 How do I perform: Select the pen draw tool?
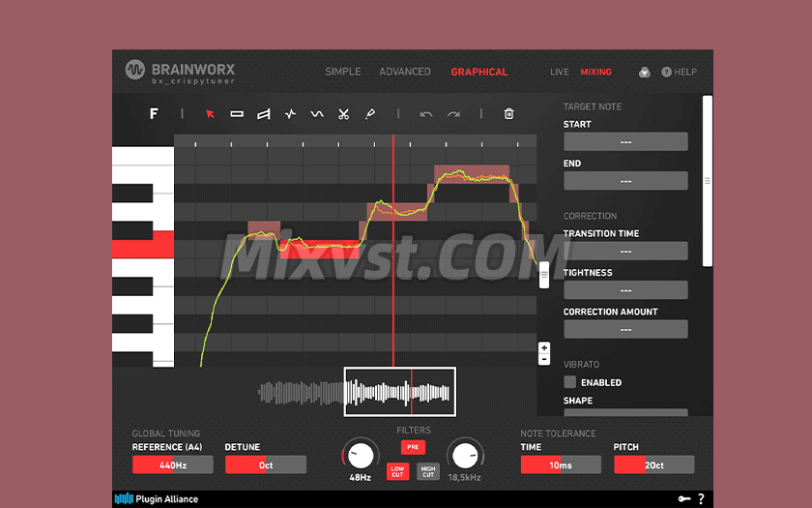(x=370, y=114)
